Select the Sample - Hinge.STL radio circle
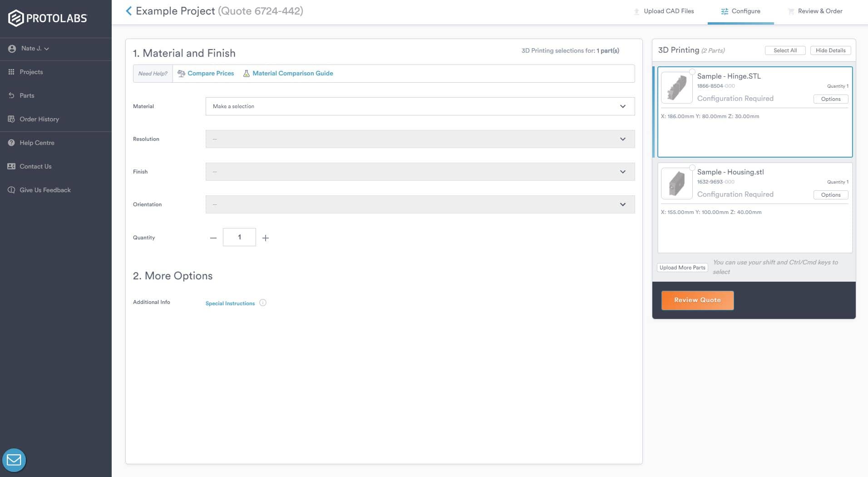Viewport: 868px width, 477px height. [x=692, y=72]
